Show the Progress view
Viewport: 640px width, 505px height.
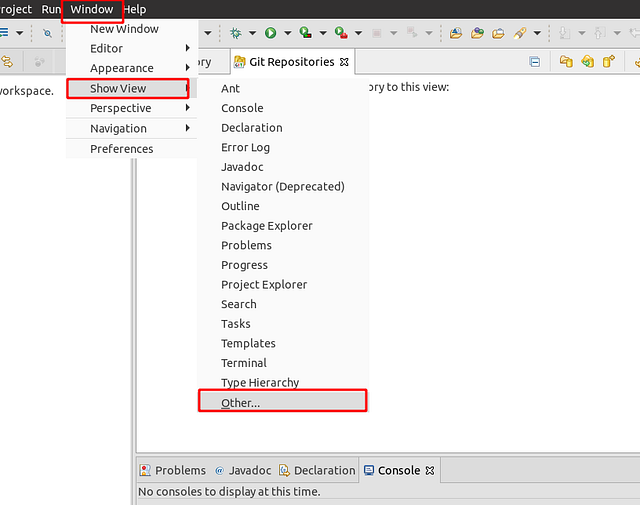pyautogui.click(x=283, y=265)
